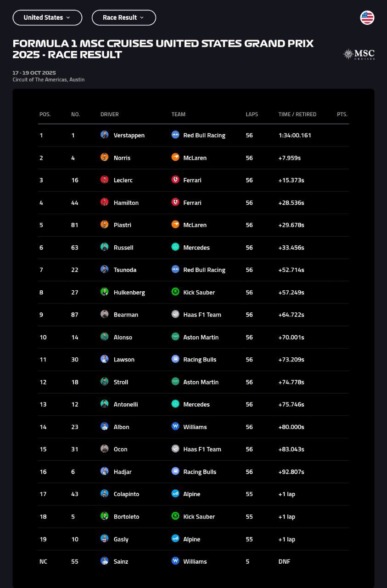The width and height of the screenshot is (387, 588).
Task: Click the Williams logo in Albon row
Action: [x=175, y=427]
